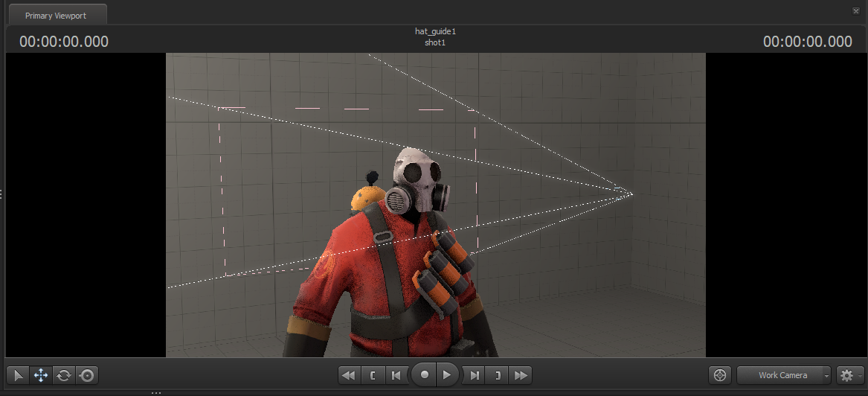
Task: Click the right timecode 00:00:00.000
Action: (807, 42)
